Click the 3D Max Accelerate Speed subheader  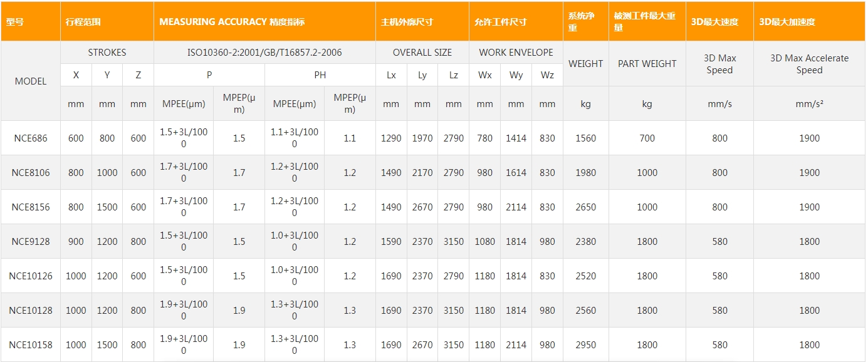pos(809,64)
